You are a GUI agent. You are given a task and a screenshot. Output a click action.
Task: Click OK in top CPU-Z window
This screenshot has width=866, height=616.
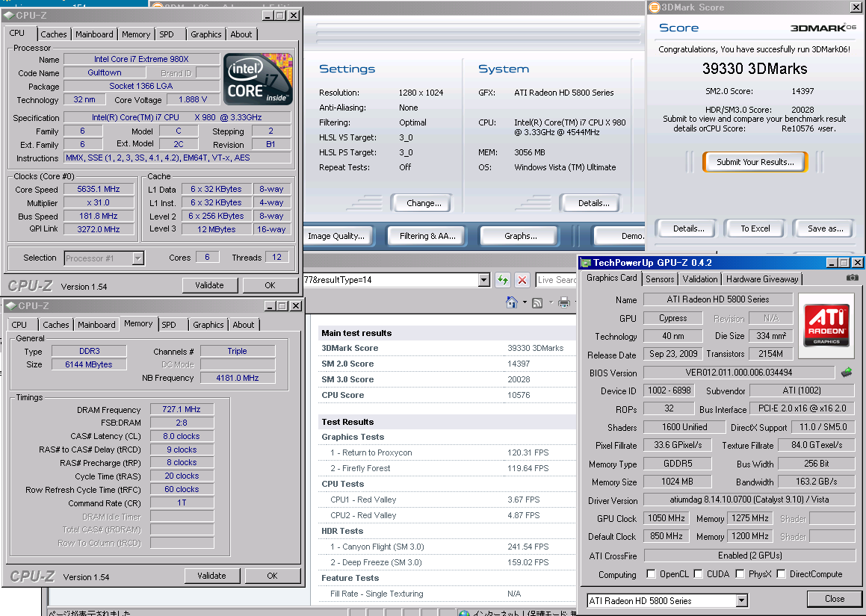point(270,285)
